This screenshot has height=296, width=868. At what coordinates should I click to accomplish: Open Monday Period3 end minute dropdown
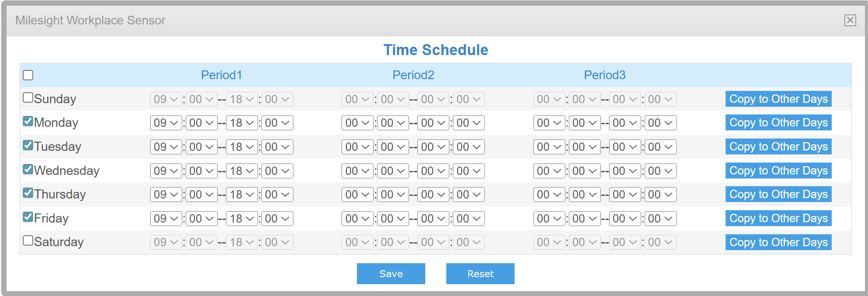[660, 123]
